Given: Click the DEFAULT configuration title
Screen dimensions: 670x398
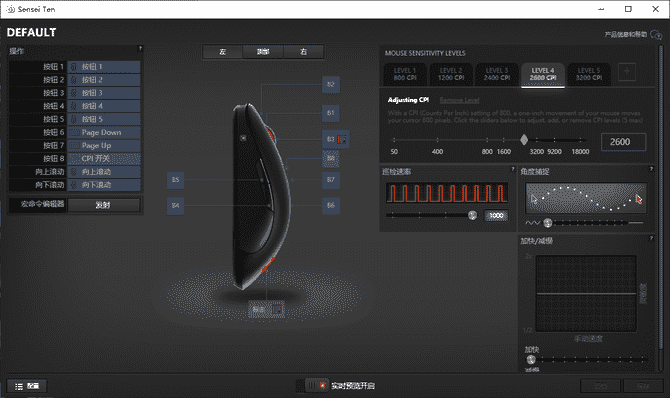Looking at the screenshot, I should [32, 32].
